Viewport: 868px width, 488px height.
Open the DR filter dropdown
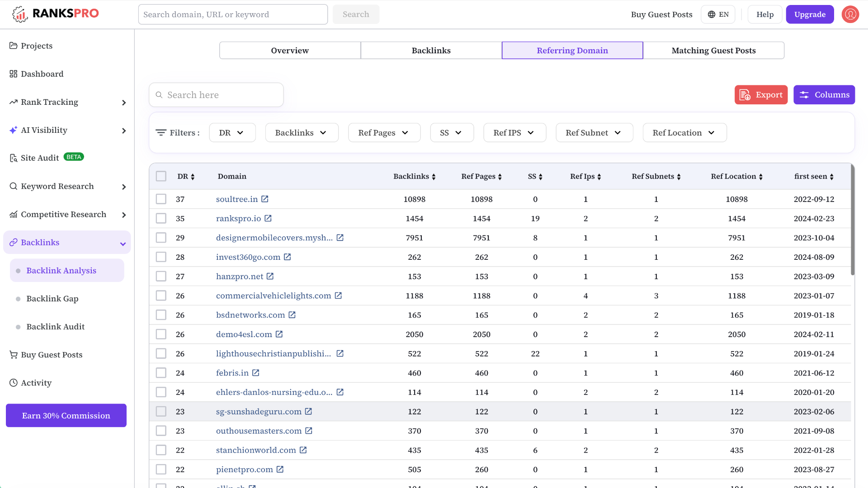coord(232,132)
